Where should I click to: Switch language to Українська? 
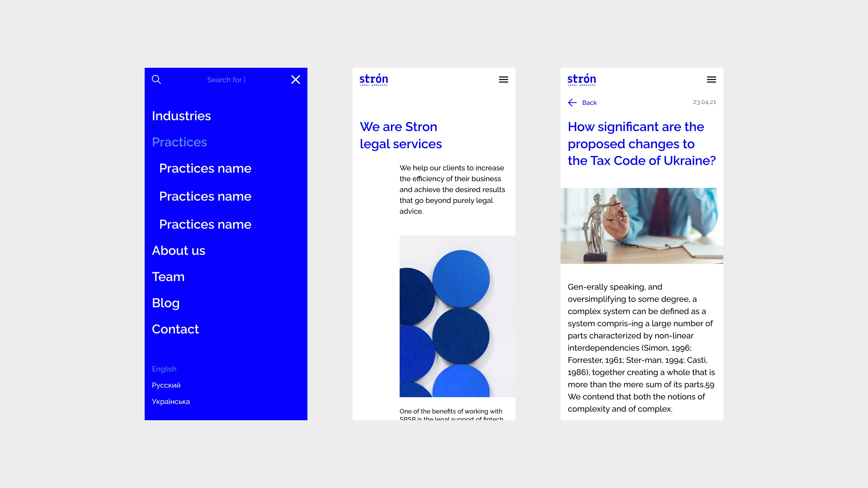tap(171, 401)
